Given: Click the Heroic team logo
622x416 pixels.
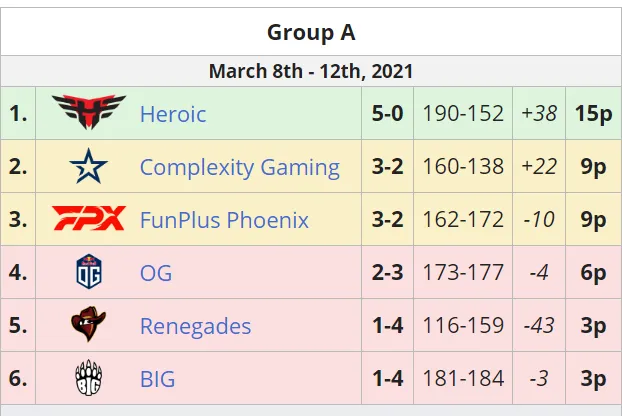Looking at the screenshot, I should (89, 112).
